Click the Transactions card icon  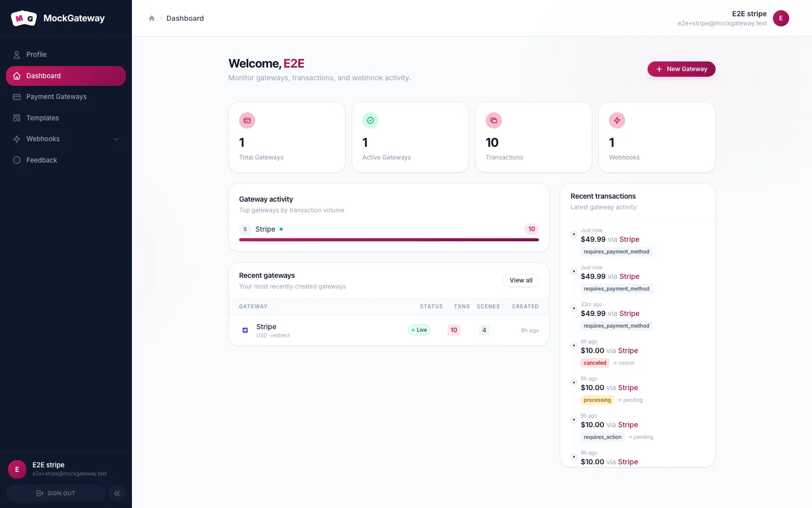494,120
